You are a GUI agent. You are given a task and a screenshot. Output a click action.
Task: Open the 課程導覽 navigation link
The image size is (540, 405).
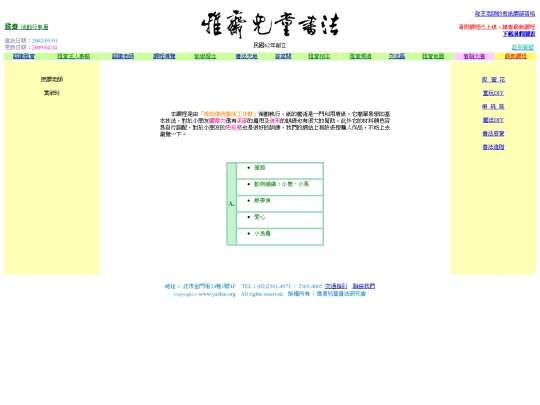point(164,56)
